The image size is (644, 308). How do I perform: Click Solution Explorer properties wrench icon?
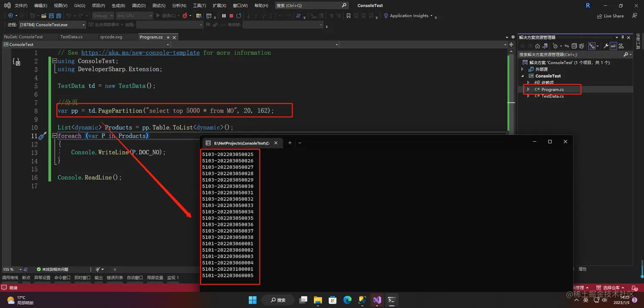point(606,46)
